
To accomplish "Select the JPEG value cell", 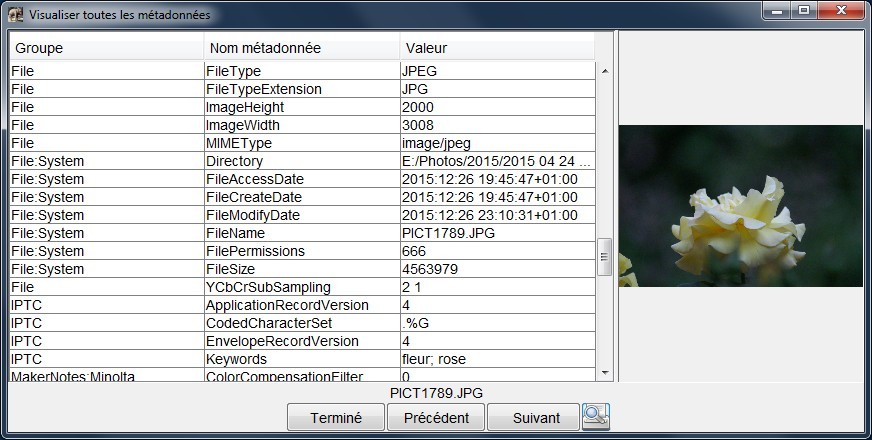I will [x=498, y=71].
